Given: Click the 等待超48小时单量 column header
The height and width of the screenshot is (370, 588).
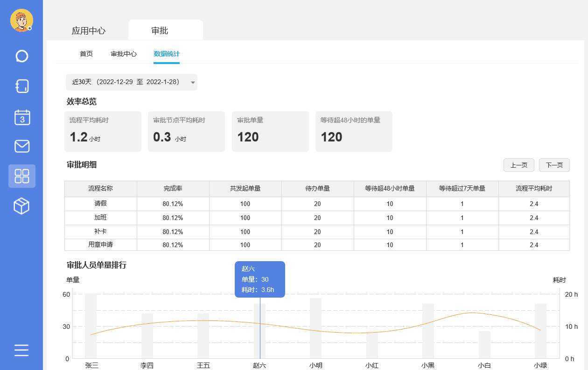Looking at the screenshot, I should tap(390, 189).
